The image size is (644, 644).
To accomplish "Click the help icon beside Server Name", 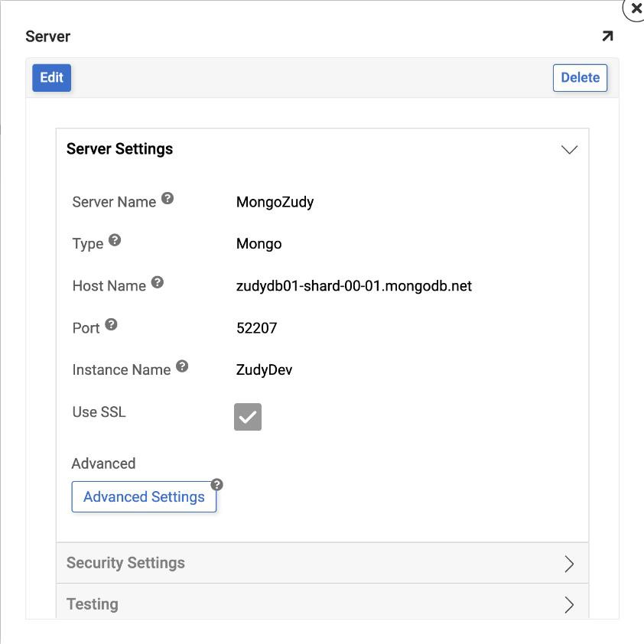I will pyautogui.click(x=168, y=199).
